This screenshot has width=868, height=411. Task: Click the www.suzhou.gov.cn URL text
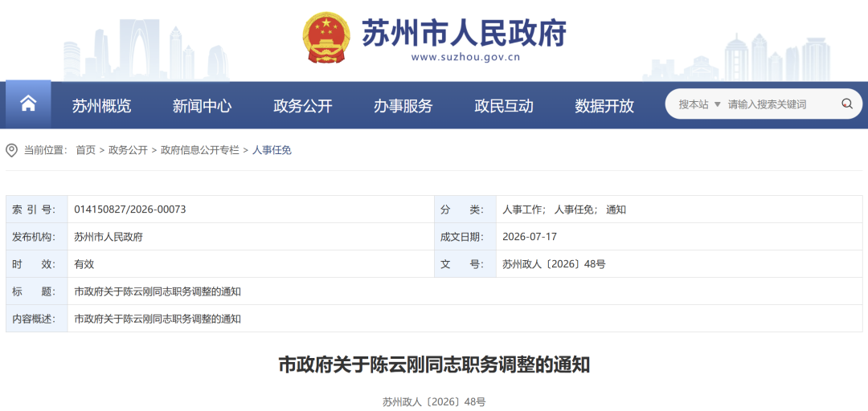[465, 57]
